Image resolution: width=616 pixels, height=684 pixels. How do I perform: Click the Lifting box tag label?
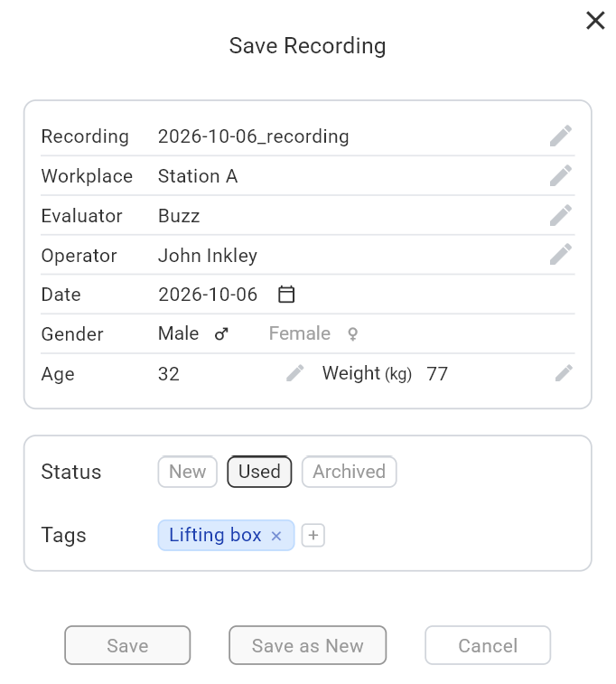(215, 535)
